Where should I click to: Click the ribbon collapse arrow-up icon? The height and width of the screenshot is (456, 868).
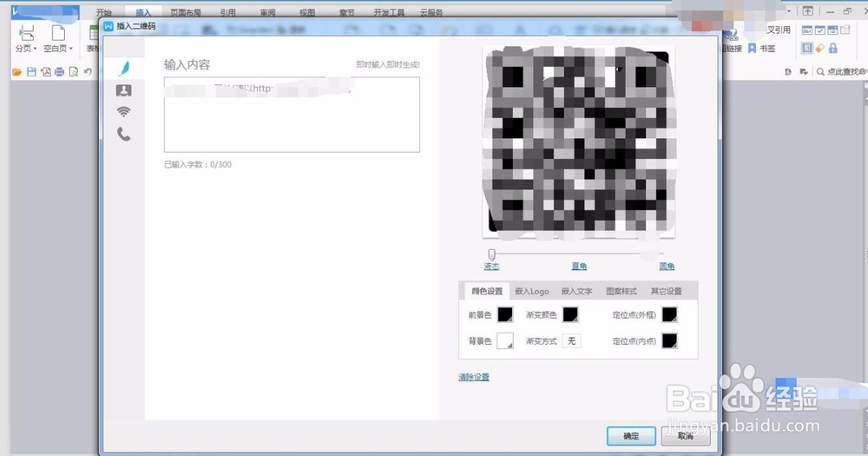[808, 11]
